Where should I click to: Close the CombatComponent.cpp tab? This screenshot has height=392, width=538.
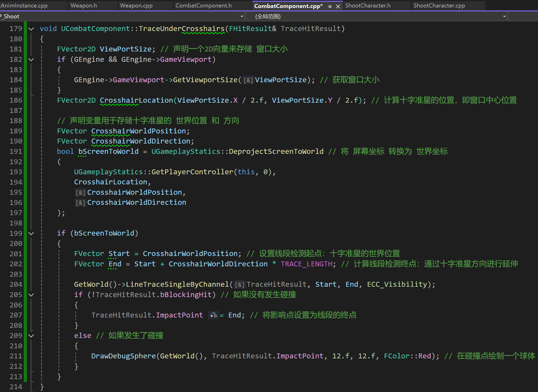(x=338, y=6)
